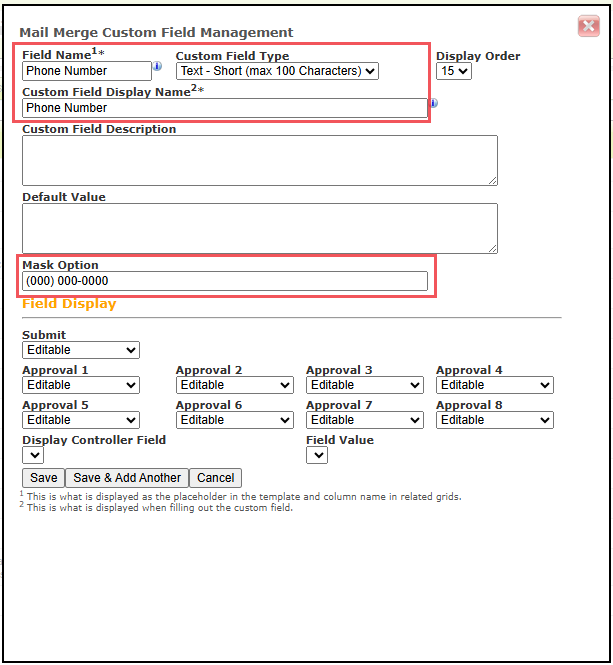Click the Mask Option label
This screenshot has height=665, width=613.
pos(60,265)
